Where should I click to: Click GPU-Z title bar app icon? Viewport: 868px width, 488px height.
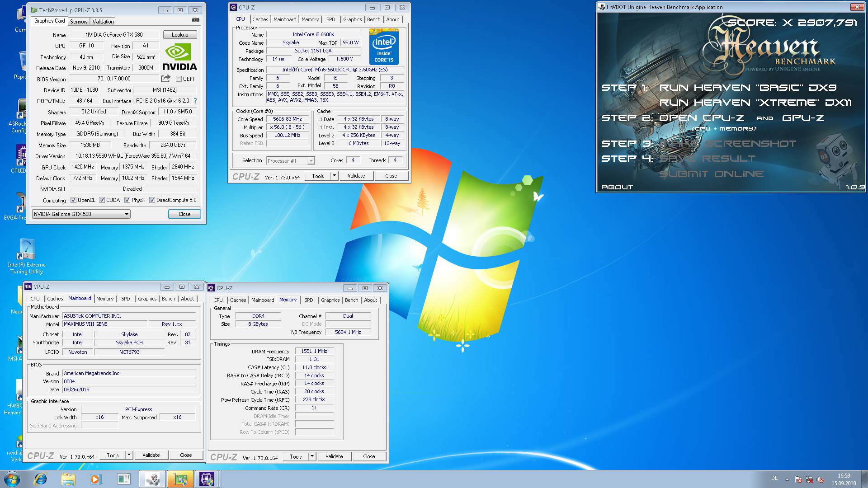click(34, 9)
